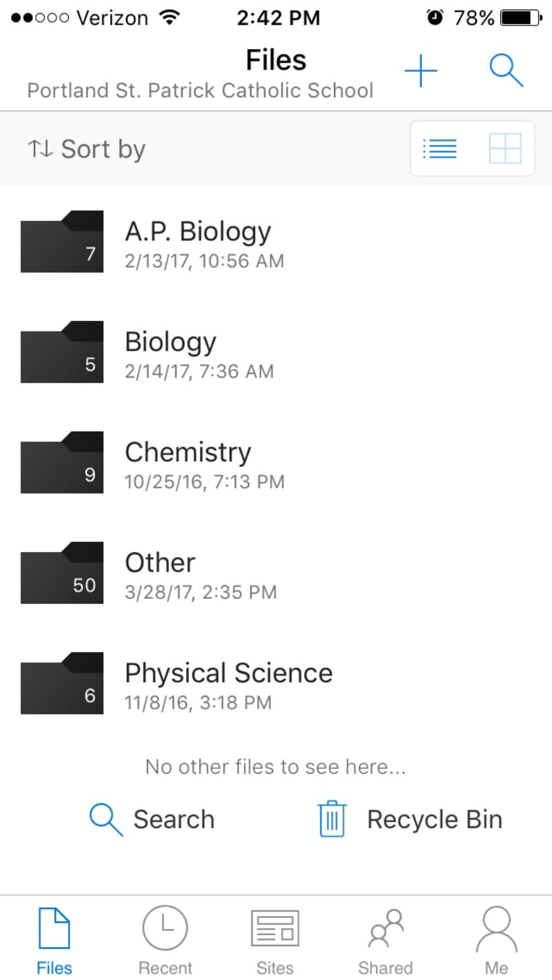Tap the Search link below file list

(152, 819)
